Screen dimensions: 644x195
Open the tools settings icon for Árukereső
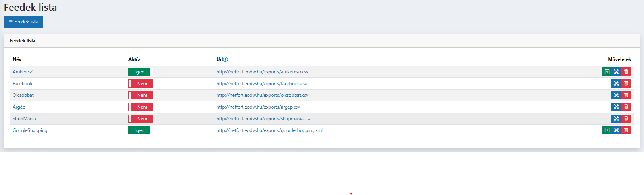tap(616, 72)
